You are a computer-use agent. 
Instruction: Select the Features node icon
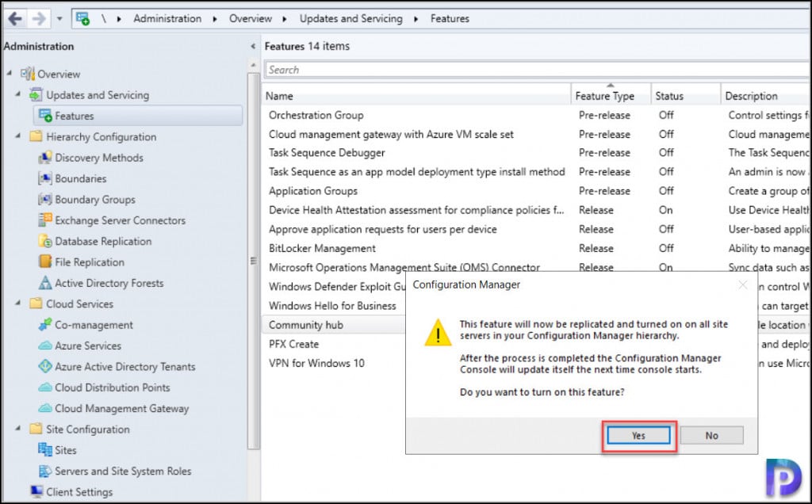click(45, 116)
